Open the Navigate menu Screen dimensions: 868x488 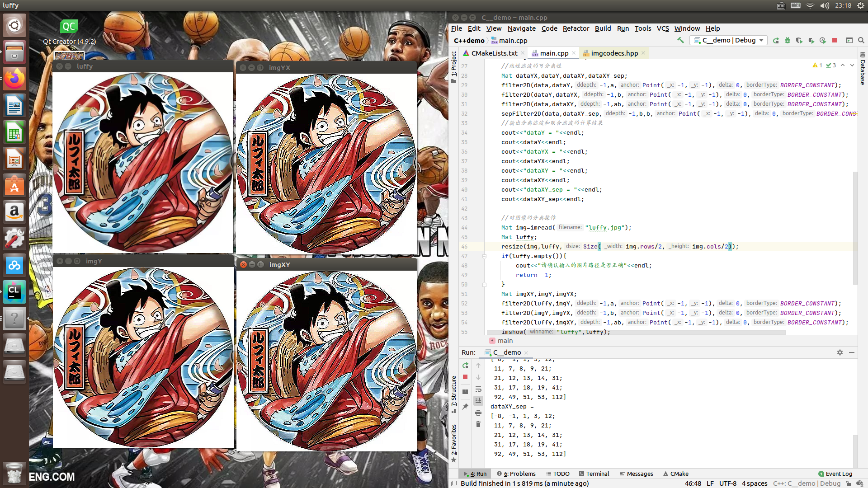click(521, 28)
